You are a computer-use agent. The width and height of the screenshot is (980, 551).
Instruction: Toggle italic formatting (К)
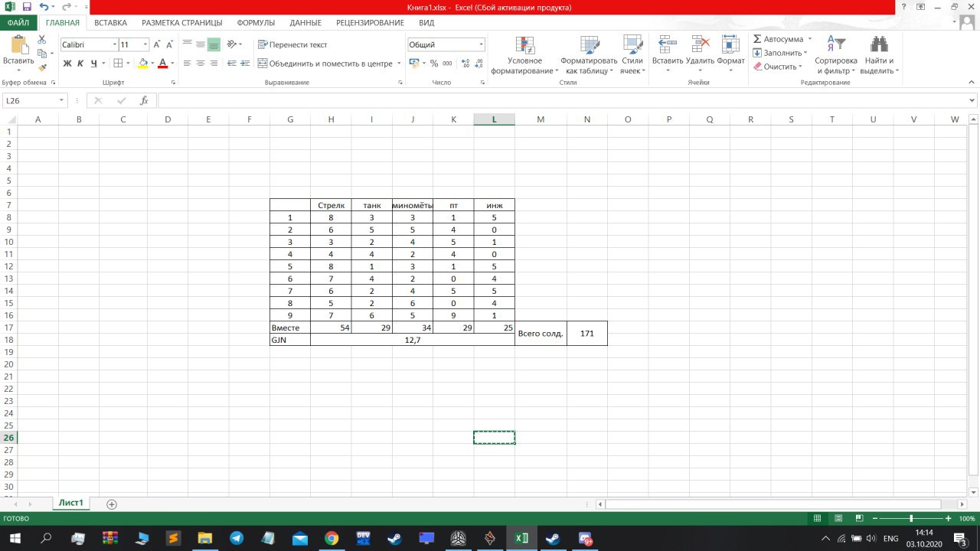(80, 64)
